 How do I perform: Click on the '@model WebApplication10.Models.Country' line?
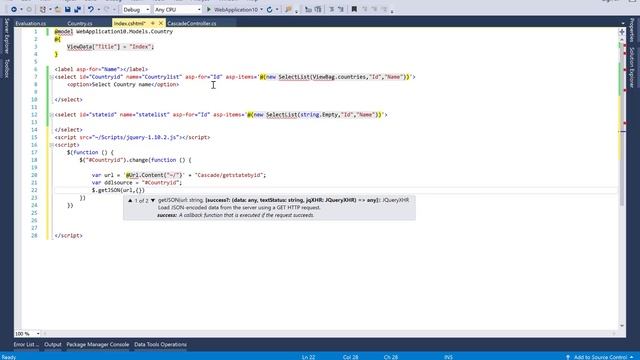pos(113,31)
